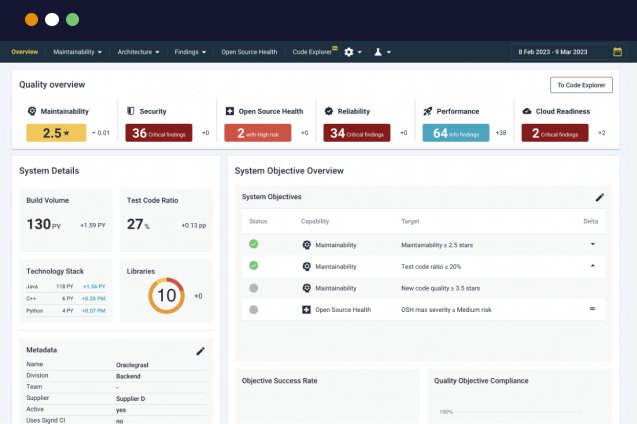Viewport: 637px width, 424px height.
Task: Click the Oraclegraal name value in Metadata
Action: tap(132, 365)
